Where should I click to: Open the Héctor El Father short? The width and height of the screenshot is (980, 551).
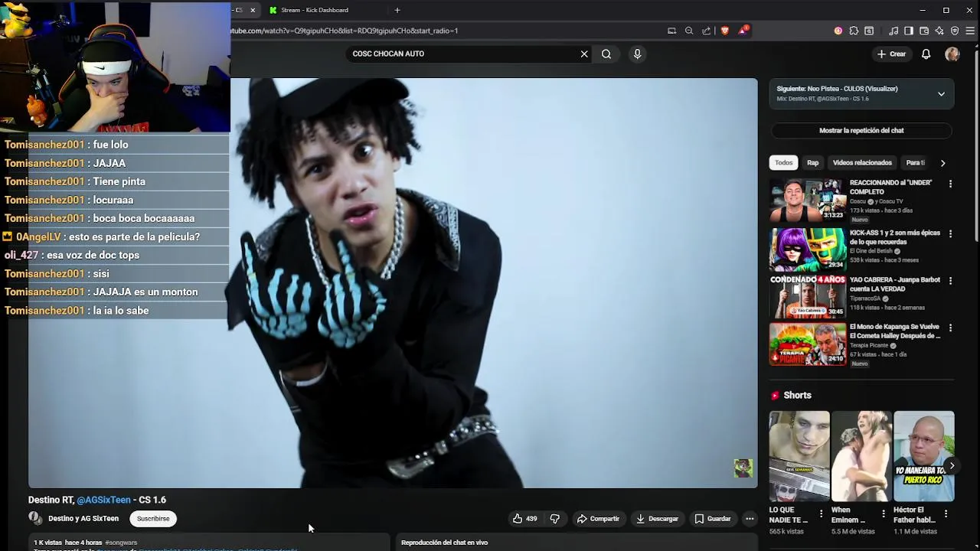(923, 456)
